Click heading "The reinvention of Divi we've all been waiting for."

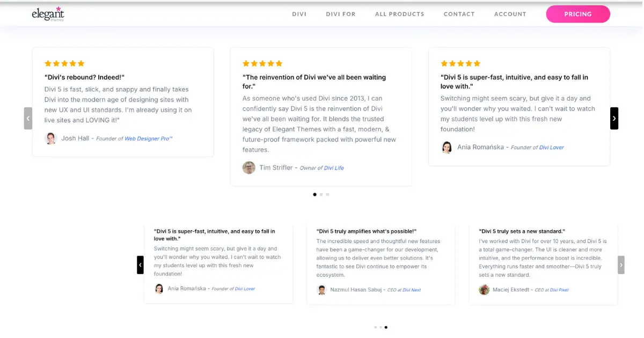(x=314, y=82)
